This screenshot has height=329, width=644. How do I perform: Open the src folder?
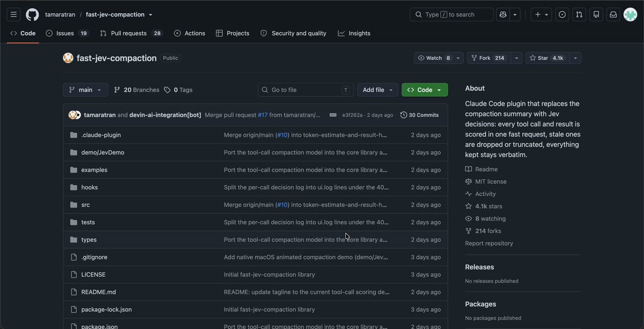tap(85, 204)
